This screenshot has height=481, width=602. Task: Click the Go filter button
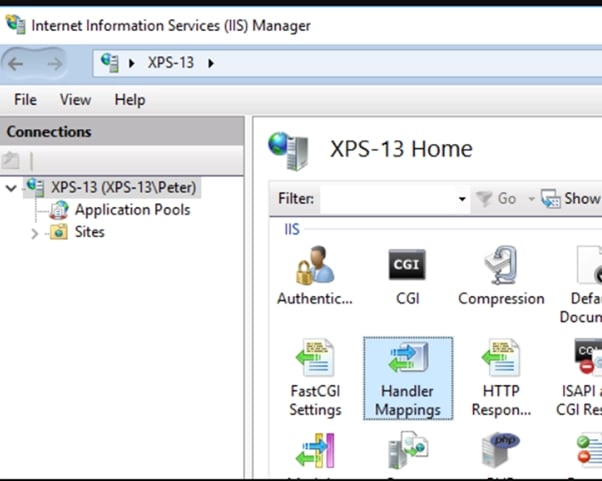point(497,199)
